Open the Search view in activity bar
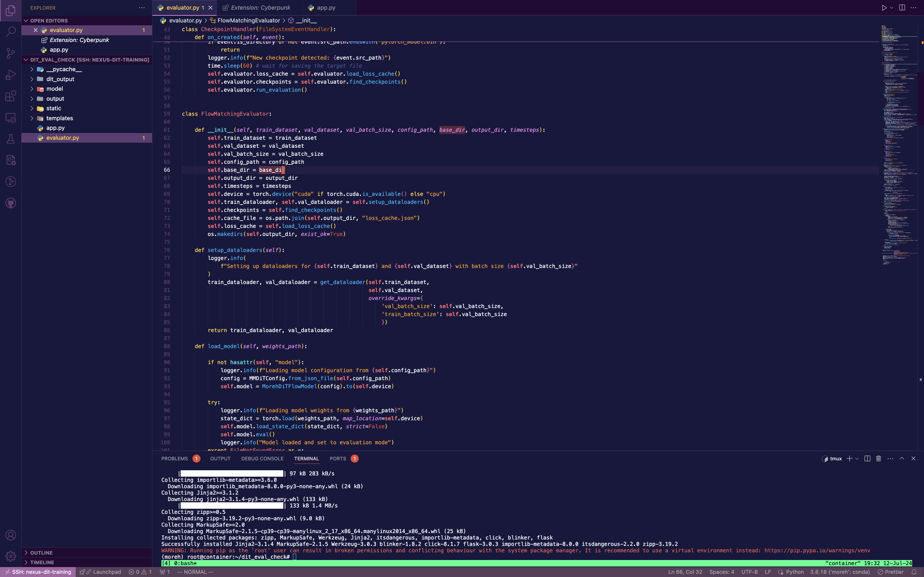 (11, 31)
